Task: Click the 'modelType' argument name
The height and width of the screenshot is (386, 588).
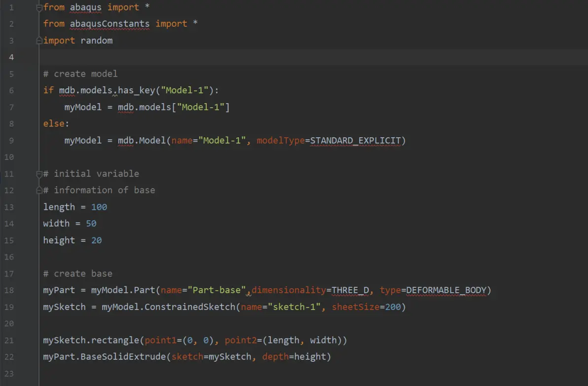Action: point(281,140)
